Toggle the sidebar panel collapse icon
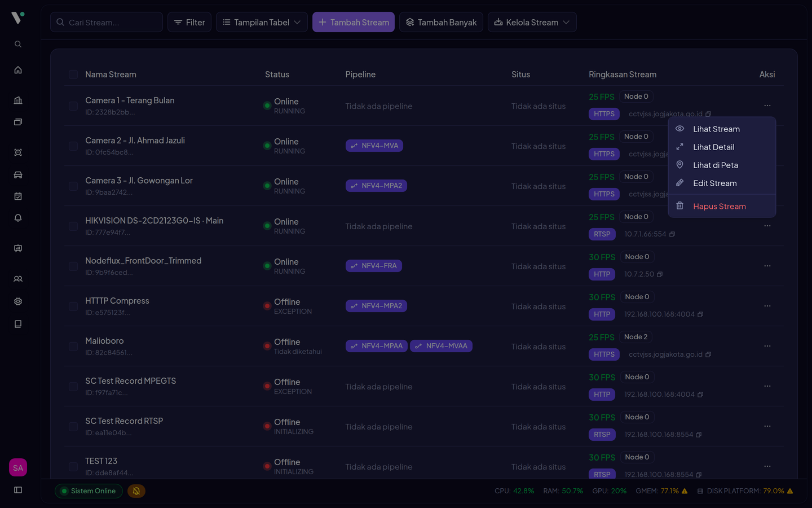Image resolution: width=812 pixels, height=508 pixels. click(18, 490)
